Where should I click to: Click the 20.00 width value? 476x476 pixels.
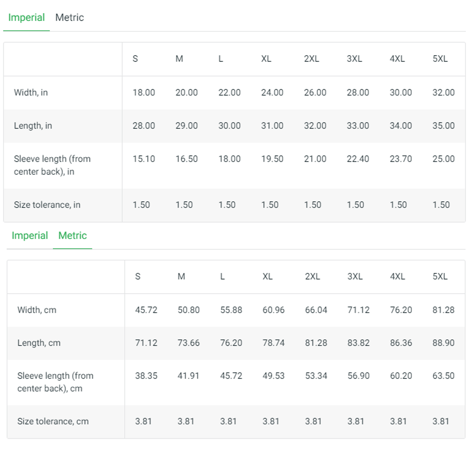tap(187, 93)
